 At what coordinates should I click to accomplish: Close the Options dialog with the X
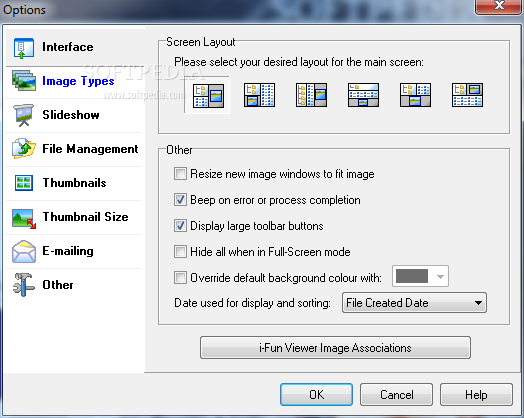499,6
